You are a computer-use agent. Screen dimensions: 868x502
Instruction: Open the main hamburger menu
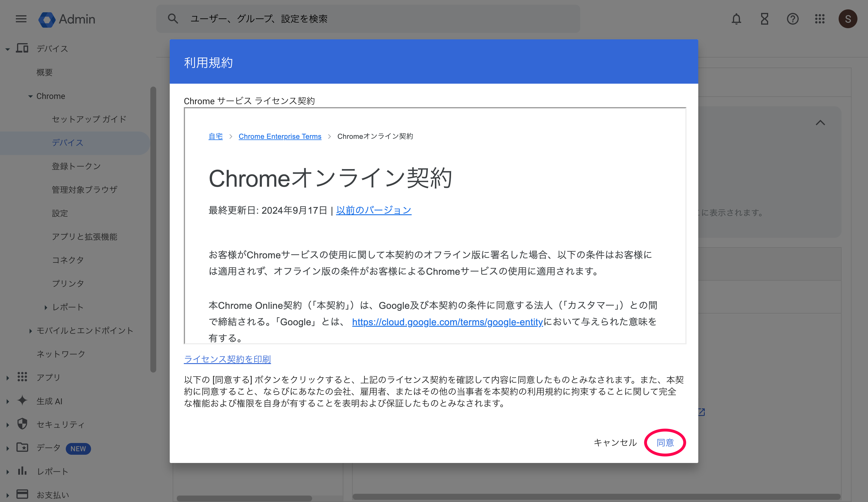21,19
